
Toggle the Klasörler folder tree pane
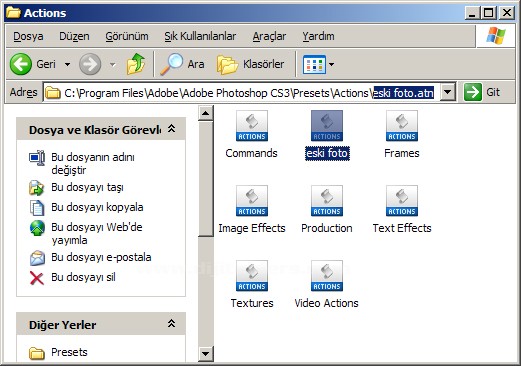pyautogui.click(x=250, y=64)
